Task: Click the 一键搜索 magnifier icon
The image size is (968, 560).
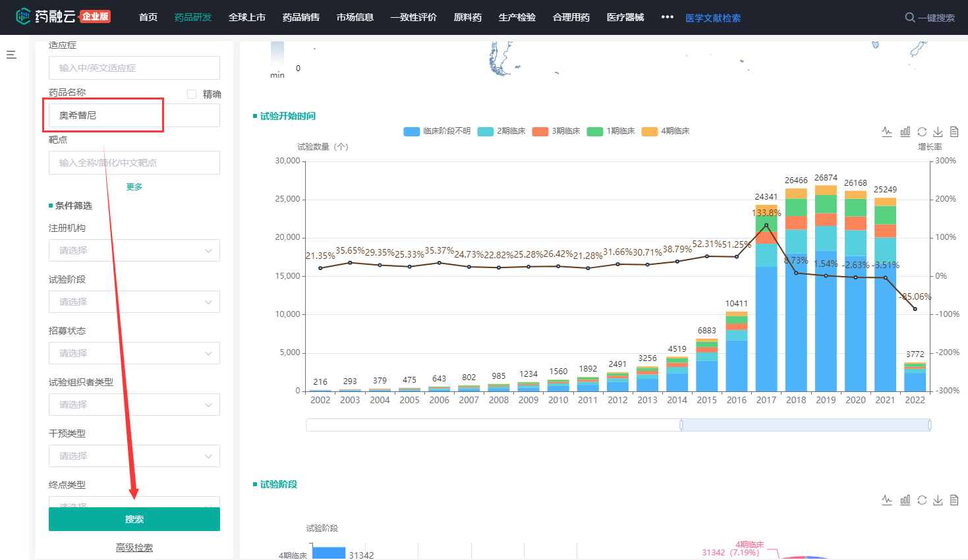Action: tap(910, 18)
